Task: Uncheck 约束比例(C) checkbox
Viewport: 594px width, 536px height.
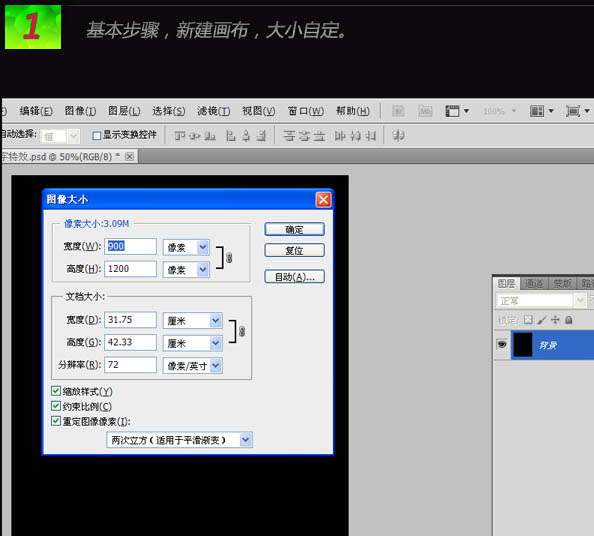Action: (56, 406)
